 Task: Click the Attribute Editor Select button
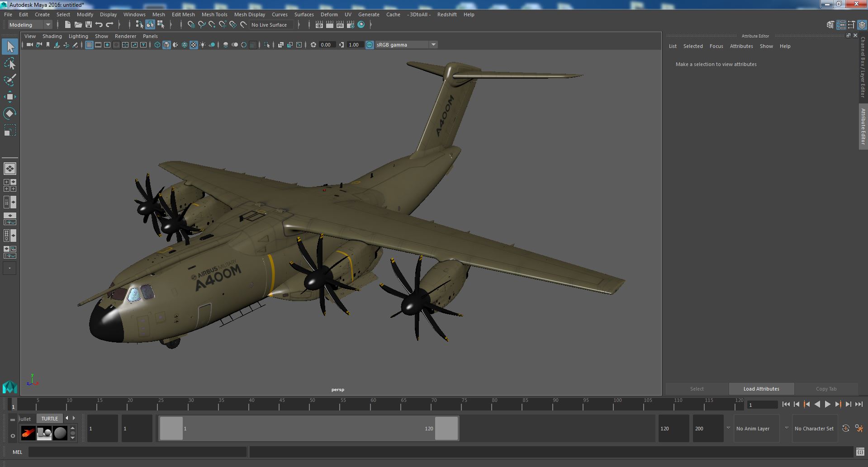tap(697, 389)
